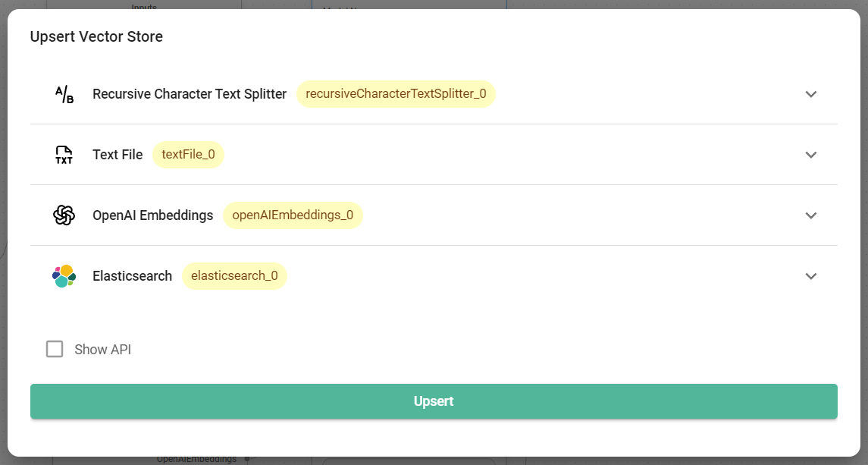The image size is (868, 465).
Task: Click the textFile_0 ID chip
Action: coord(188,155)
